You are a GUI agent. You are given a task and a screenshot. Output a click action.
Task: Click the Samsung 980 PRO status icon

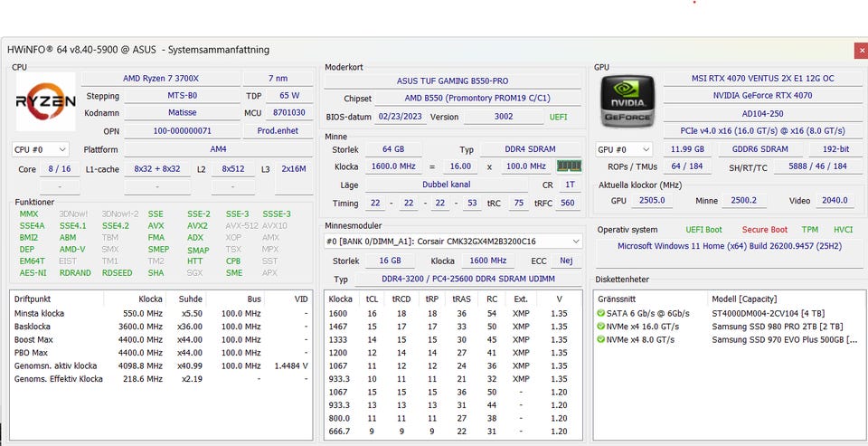tap(601, 327)
